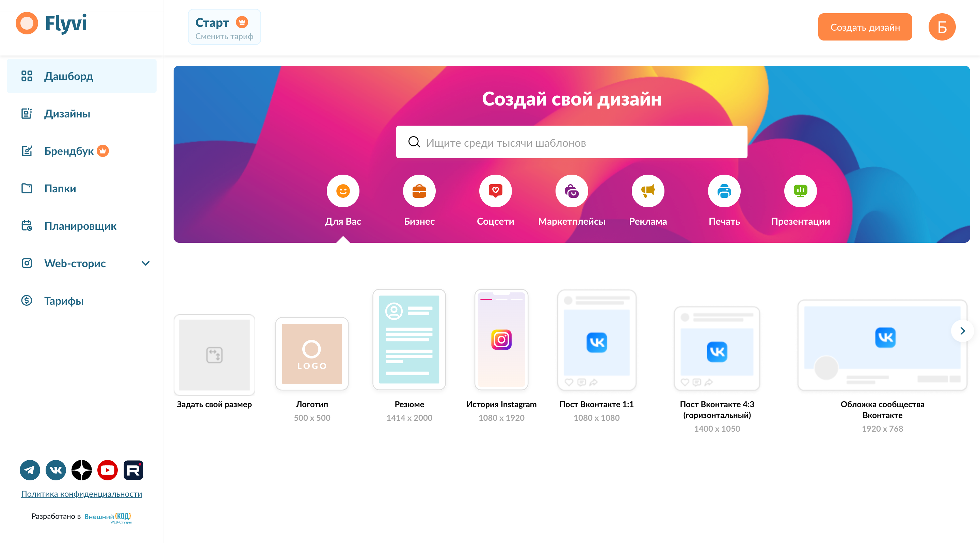Click the 1080 x 1920 size text
Image resolution: width=980 pixels, height=543 pixels.
(501, 418)
